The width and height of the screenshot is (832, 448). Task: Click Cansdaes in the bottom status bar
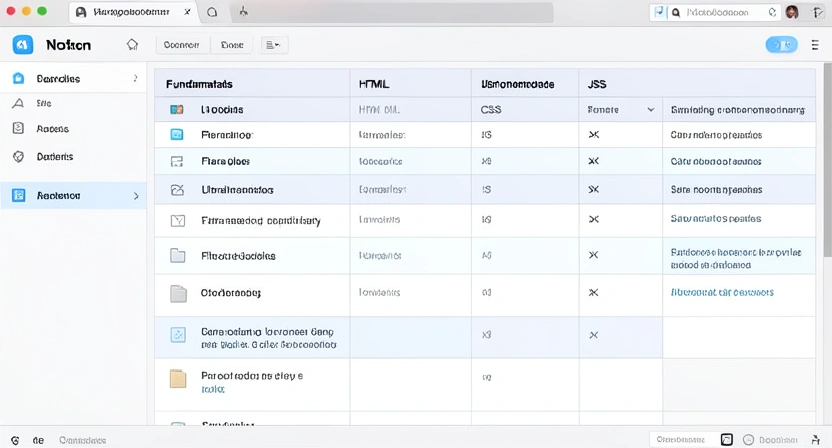coord(82,440)
